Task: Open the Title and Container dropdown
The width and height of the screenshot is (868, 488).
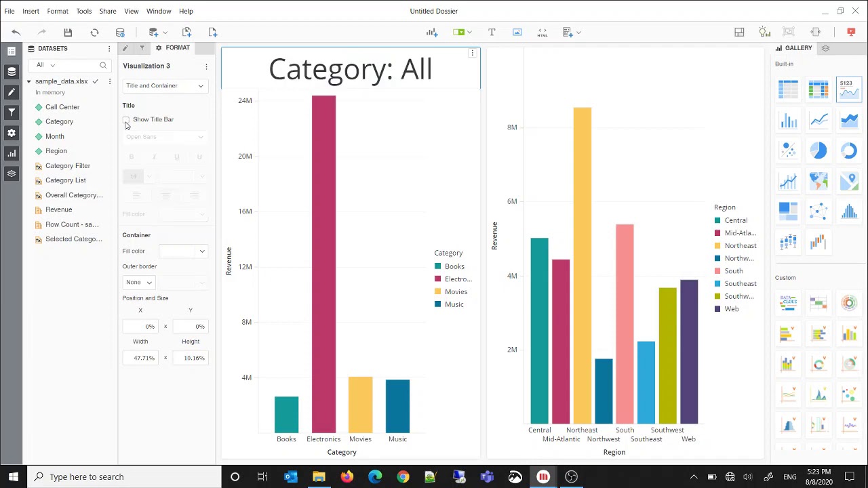Action: point(165,86)
